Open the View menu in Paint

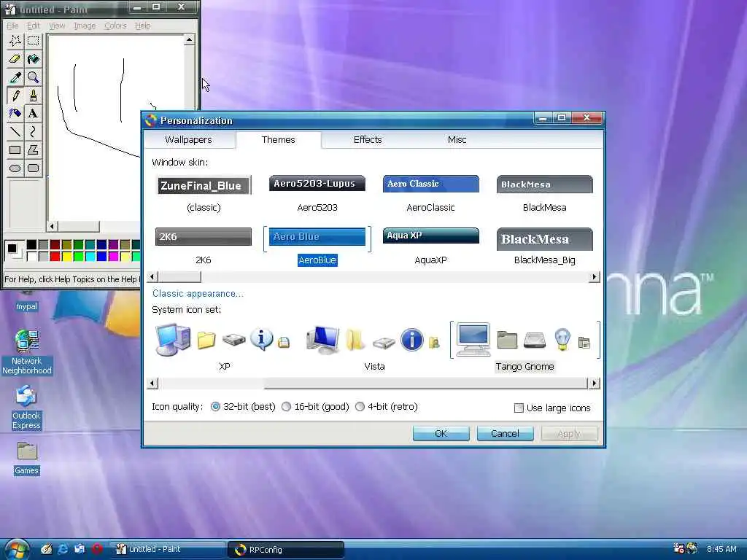tap(57, 26)
